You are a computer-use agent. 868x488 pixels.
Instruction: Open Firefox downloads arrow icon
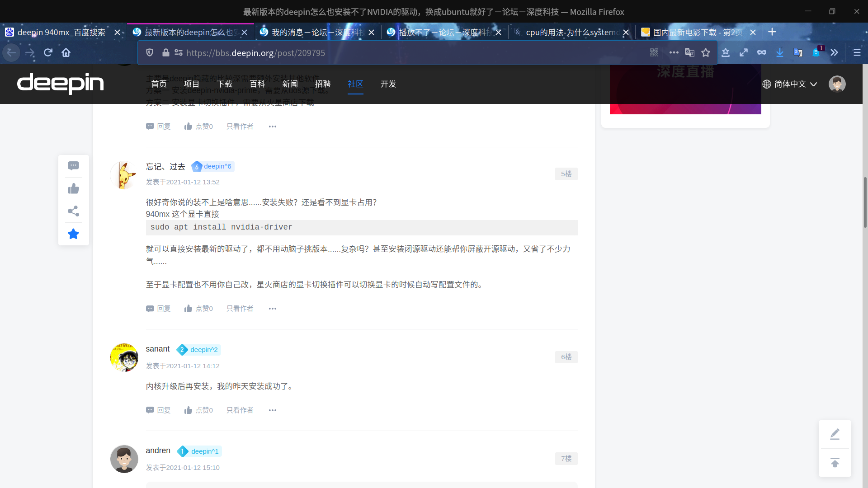click(x=780, y=53)
